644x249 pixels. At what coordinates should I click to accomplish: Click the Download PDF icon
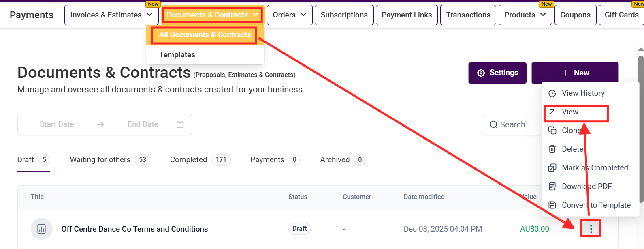click(552, 187)
